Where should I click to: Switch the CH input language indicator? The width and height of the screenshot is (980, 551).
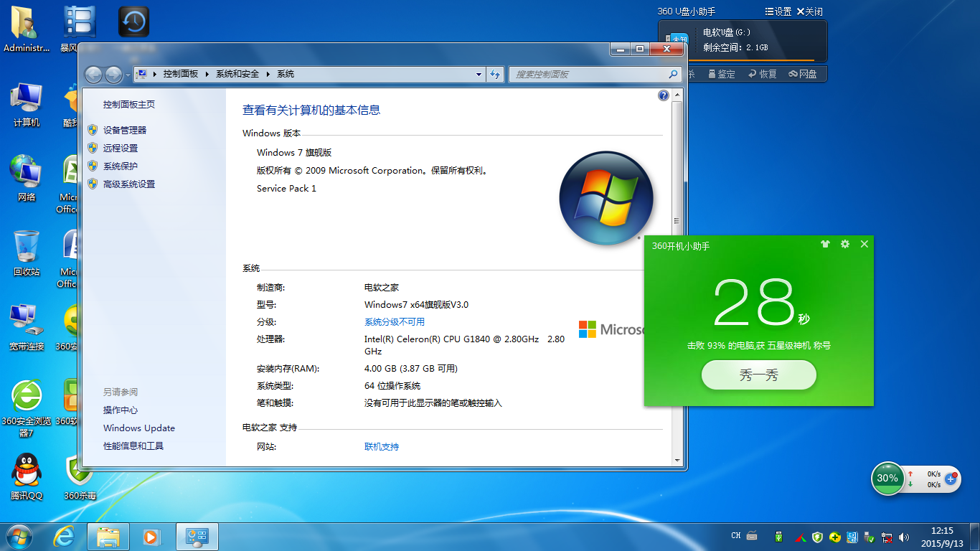coord(736,536)
